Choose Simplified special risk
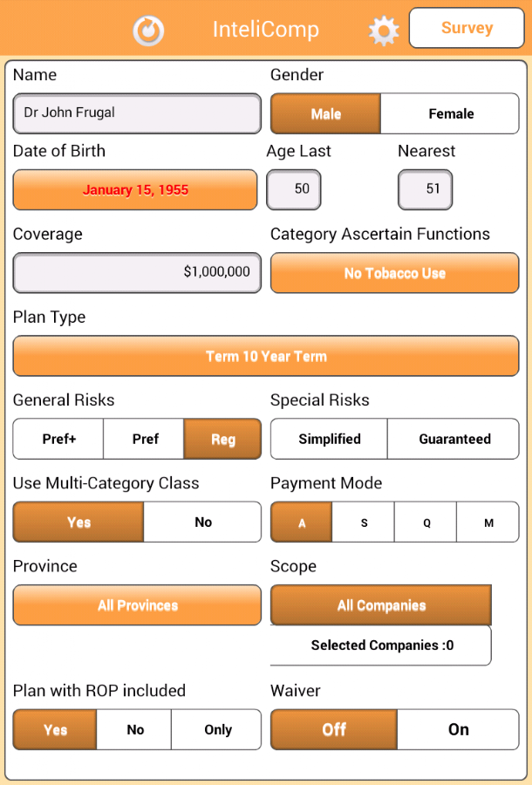This screenshot has height=785, width=532. point(330,439)
